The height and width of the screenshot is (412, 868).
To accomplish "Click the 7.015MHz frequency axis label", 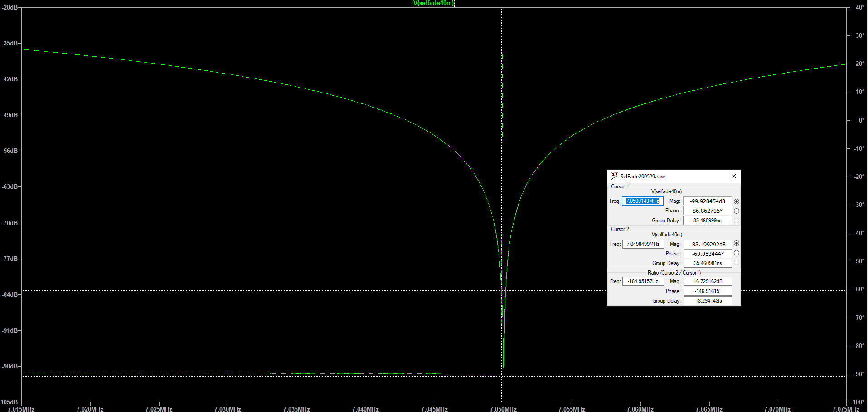I will pos(21,409).
